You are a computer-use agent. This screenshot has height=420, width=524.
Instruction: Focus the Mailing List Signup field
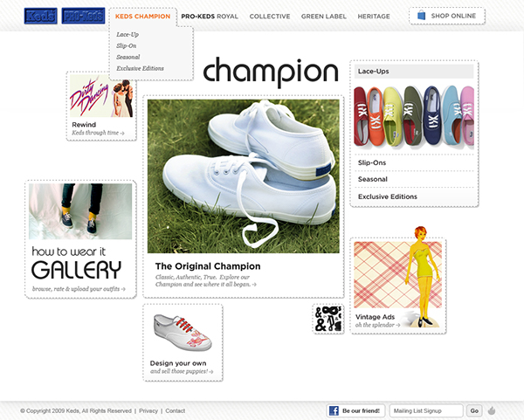tap(426, 410)
